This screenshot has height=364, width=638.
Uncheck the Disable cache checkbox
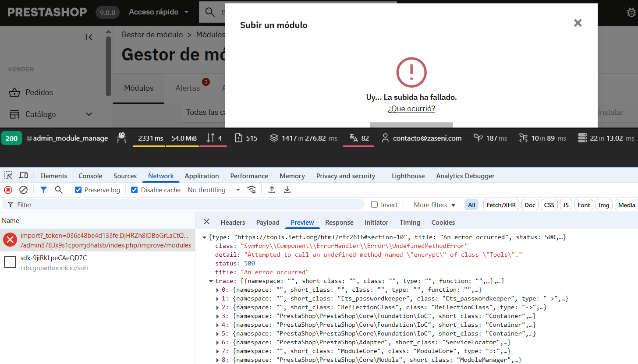[135, 190]
